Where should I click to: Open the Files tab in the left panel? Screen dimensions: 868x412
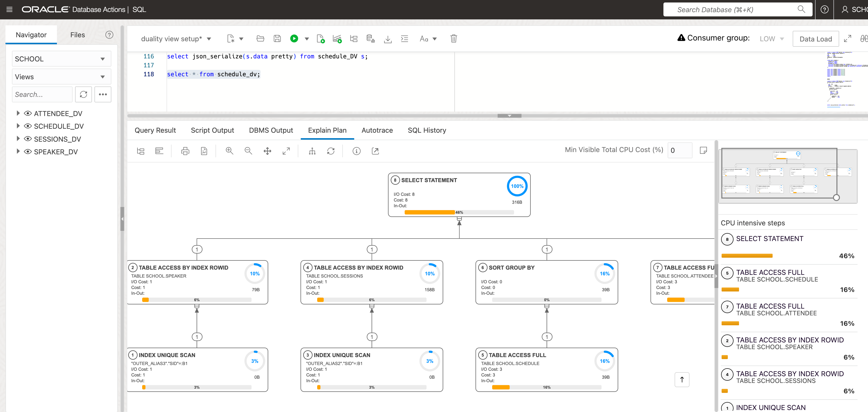pos(77,35)
